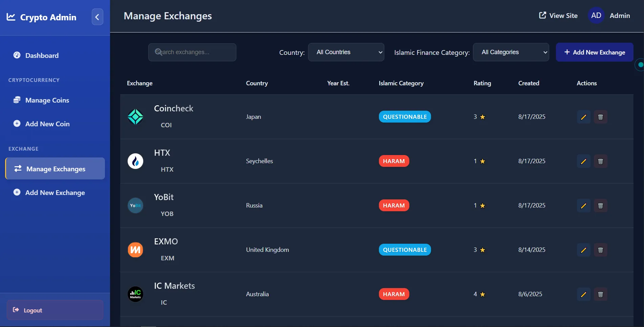Click the HARAM badge for HTX

(x=394, y=161)
